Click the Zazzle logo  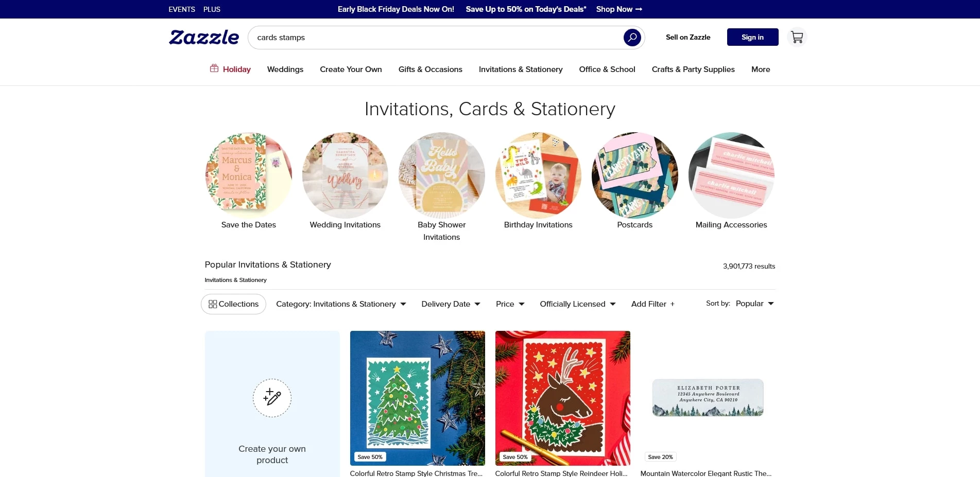[204, 37]
